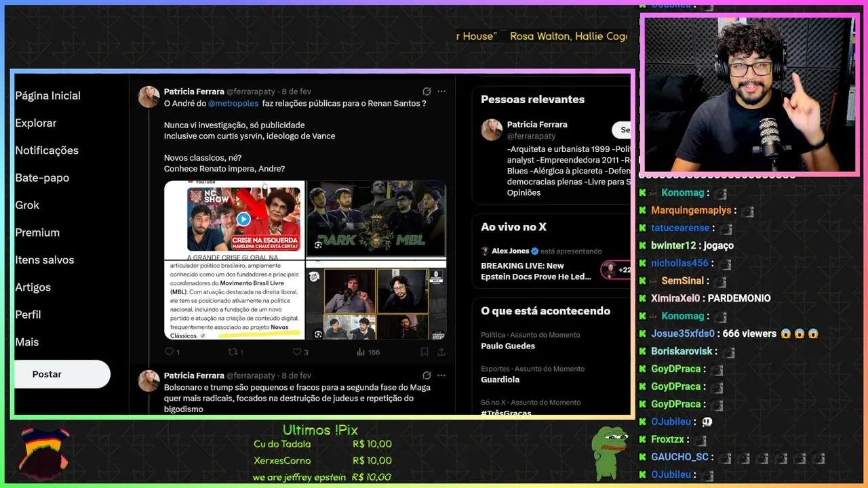Image resolution: width=868 pixels, height=488 pixels.
Task: Click Patricia Ferrara name on the first tweet
Action: click(x=194, y=91)
